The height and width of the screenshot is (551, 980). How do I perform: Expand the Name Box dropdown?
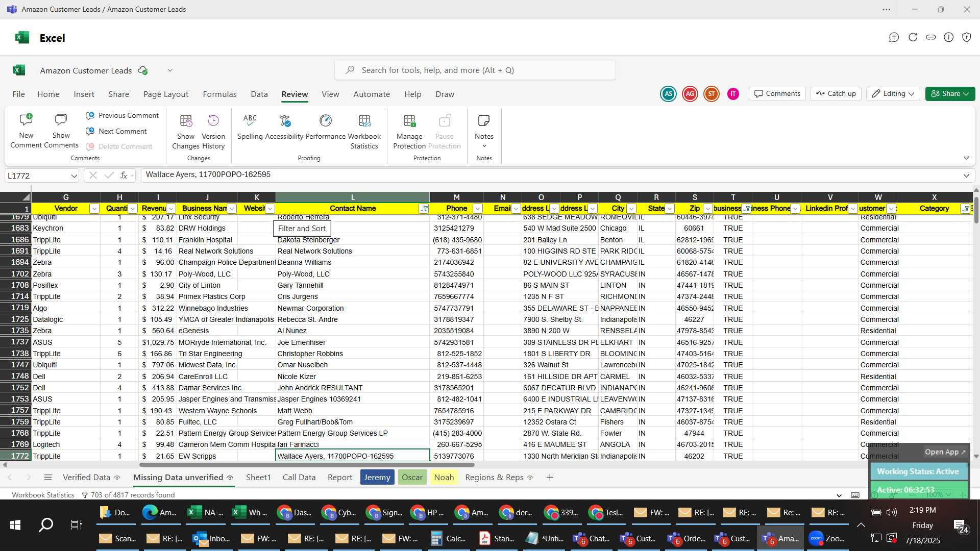74,176
